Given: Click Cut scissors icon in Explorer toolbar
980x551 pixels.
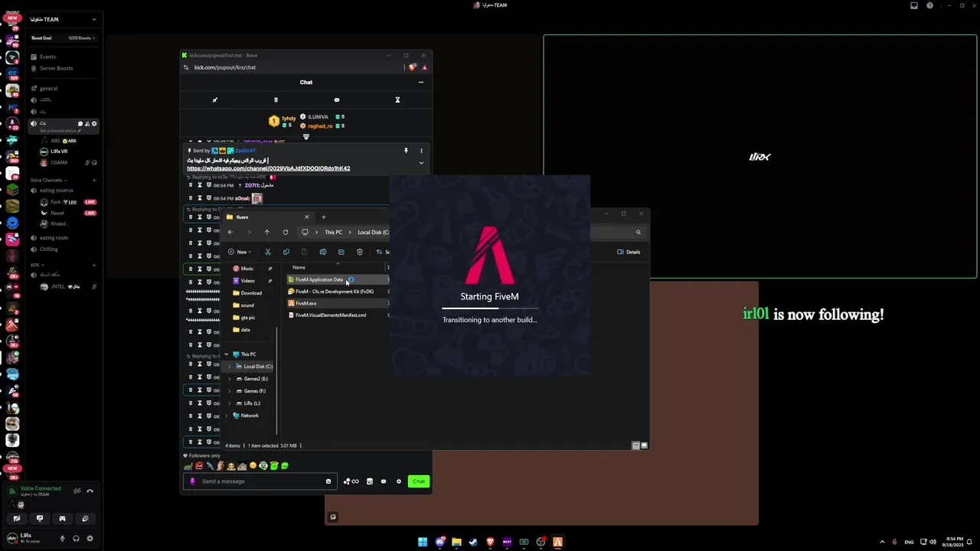Looking at the screenshot, I should point(268,252).
